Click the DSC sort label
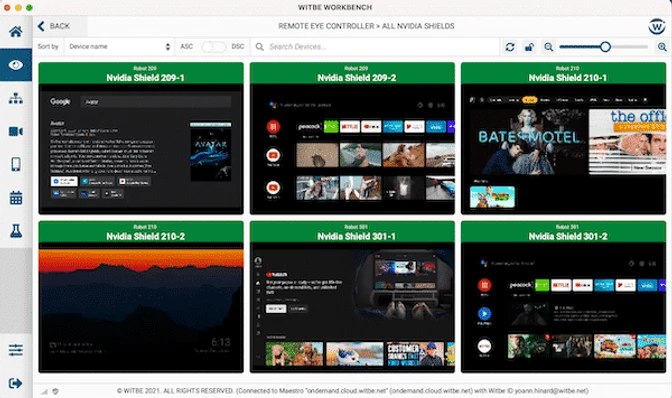Viewport: 672px width, 398px height. pos(238,46)
